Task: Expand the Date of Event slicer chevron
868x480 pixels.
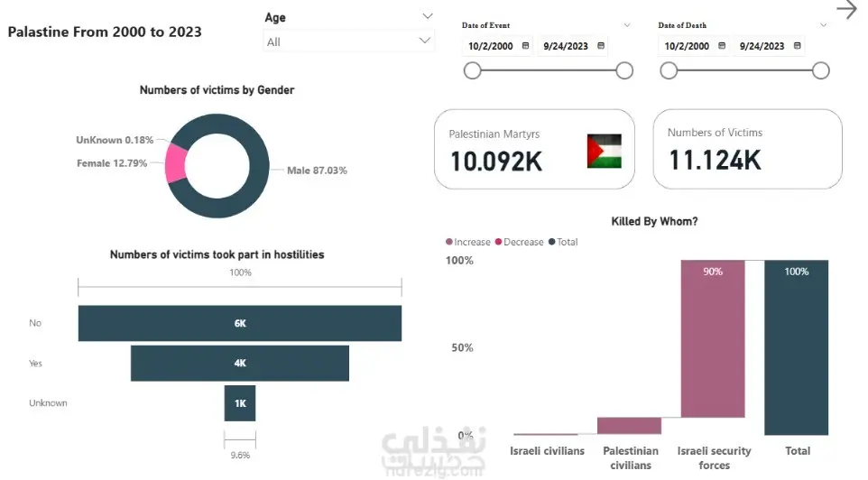Action: pos(627,25)
